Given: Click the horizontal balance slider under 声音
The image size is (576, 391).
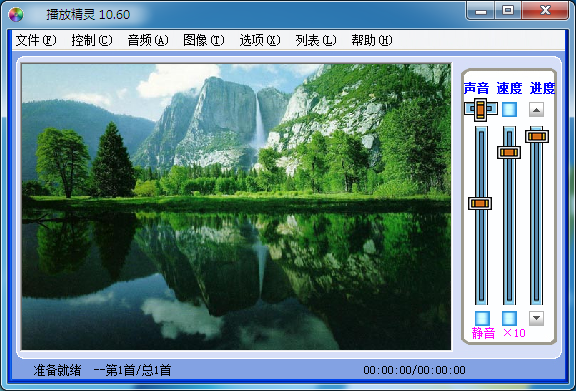Looking at the screenshot, I should pos(481,109).
